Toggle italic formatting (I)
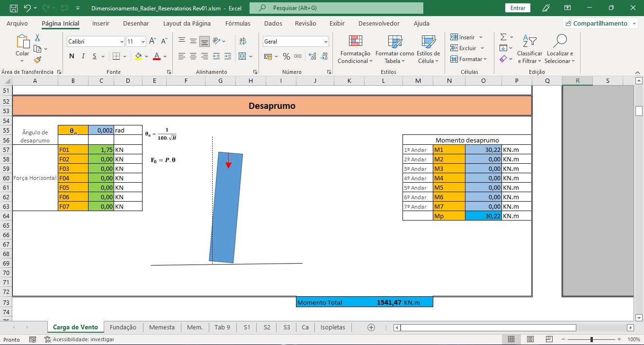The height and width of the screenshot is (345, 644). coord(83,56)
